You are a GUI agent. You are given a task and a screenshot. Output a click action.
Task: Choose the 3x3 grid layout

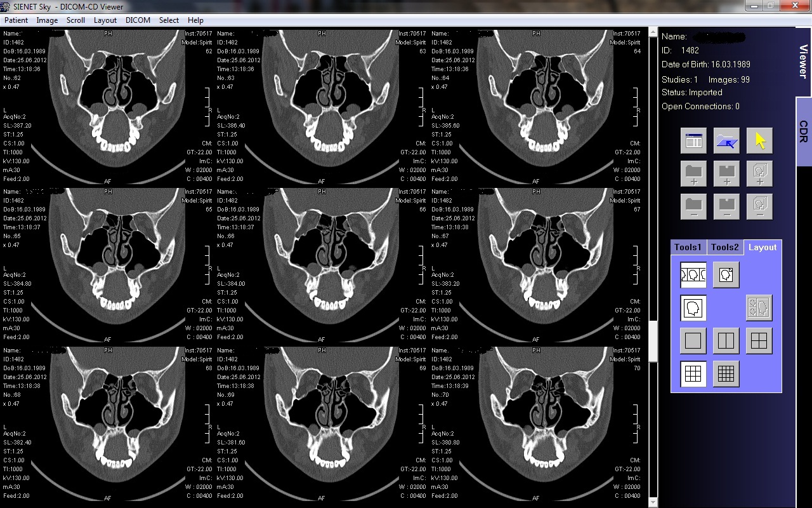693,374
